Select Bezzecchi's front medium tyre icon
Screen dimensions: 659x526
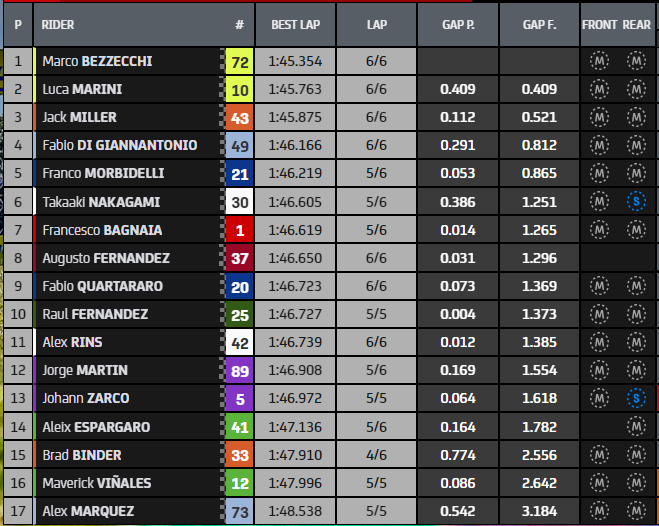pyautogui.click(x=600, y=62)
